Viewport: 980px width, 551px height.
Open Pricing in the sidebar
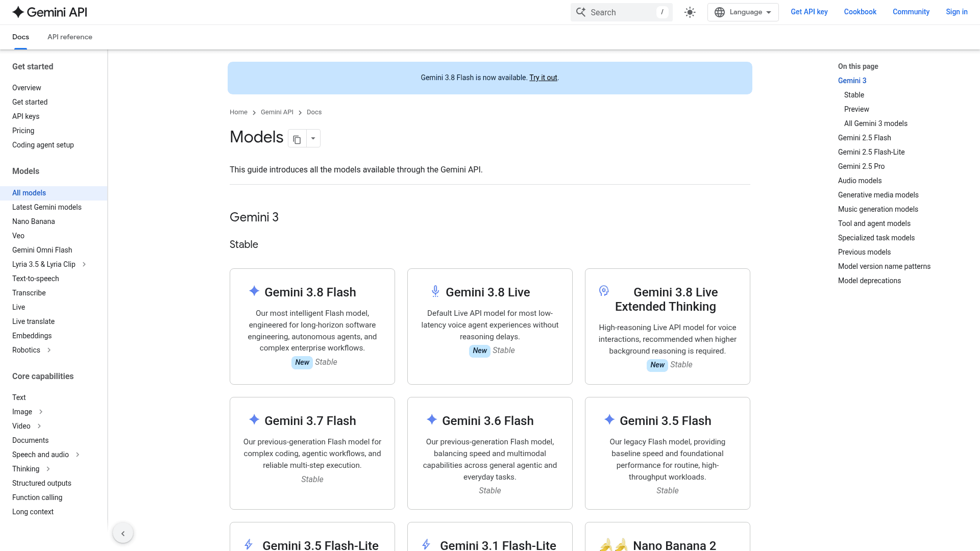tap(23, 131)
